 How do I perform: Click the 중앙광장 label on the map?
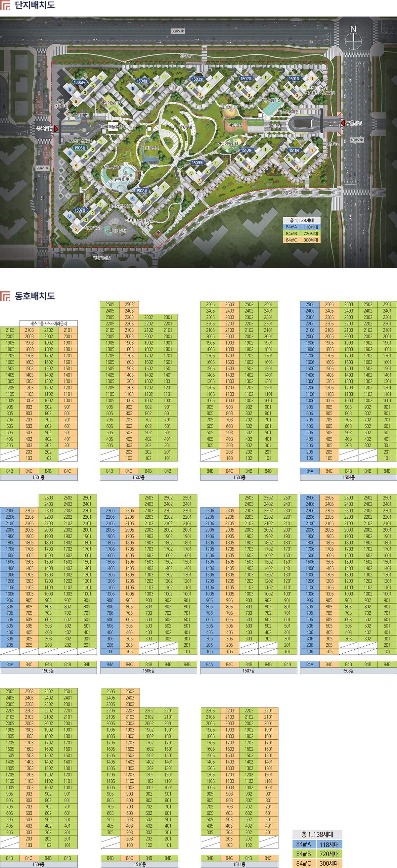[x=186, y=126]
